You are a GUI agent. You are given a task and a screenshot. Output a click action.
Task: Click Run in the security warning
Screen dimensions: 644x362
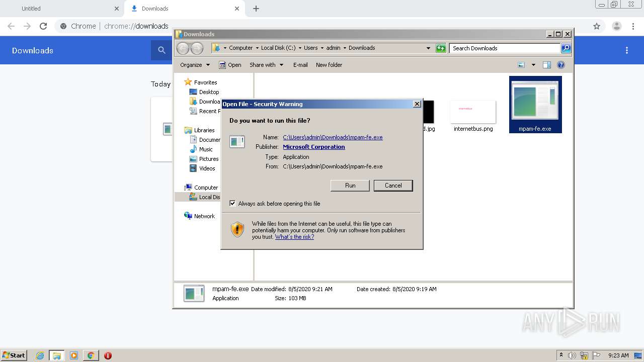coord(350,186)
